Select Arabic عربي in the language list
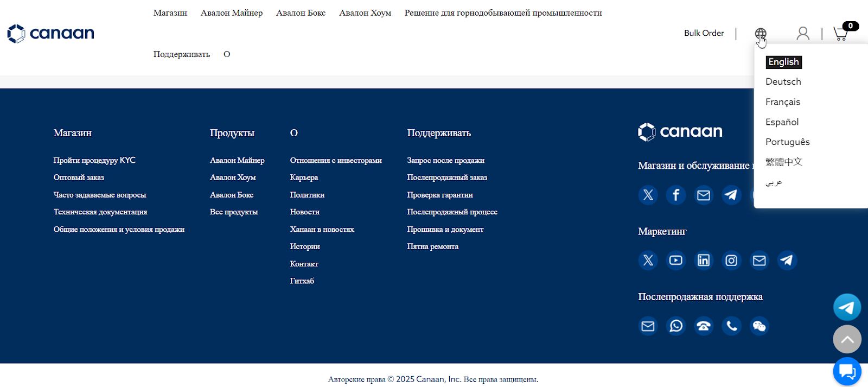The image size is (868, 387). click(x=774, y=183)
